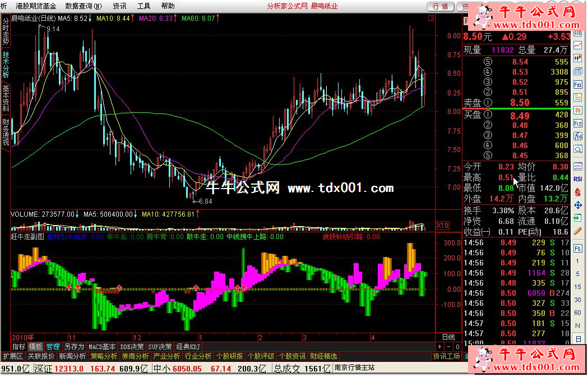Click the 行情 button at top
The height and width of the screenshot is (376, 588).
coord(441,6)
